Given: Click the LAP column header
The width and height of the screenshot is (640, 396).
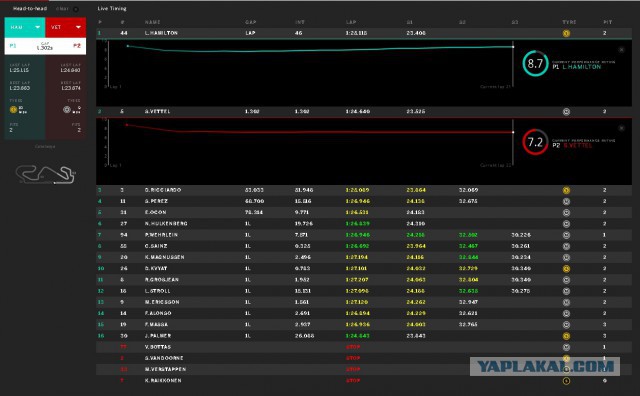Looking at the screenshot, I should point(351,22).
